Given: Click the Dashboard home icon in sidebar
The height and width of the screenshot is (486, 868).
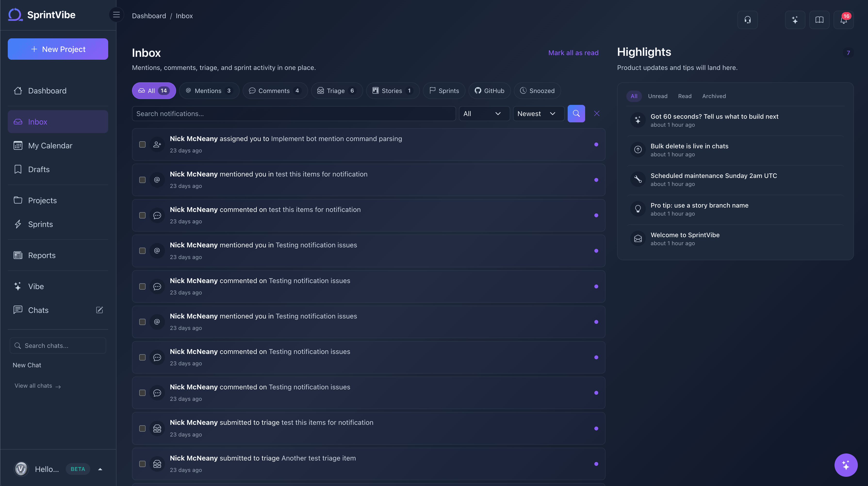Looking at the screenshot, I should pos(18,91).
